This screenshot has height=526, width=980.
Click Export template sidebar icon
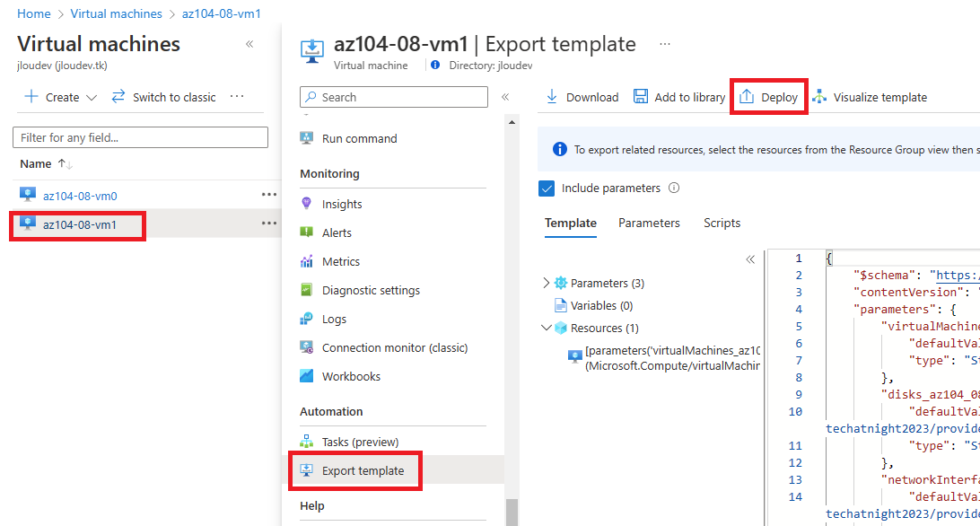(306, 470)
